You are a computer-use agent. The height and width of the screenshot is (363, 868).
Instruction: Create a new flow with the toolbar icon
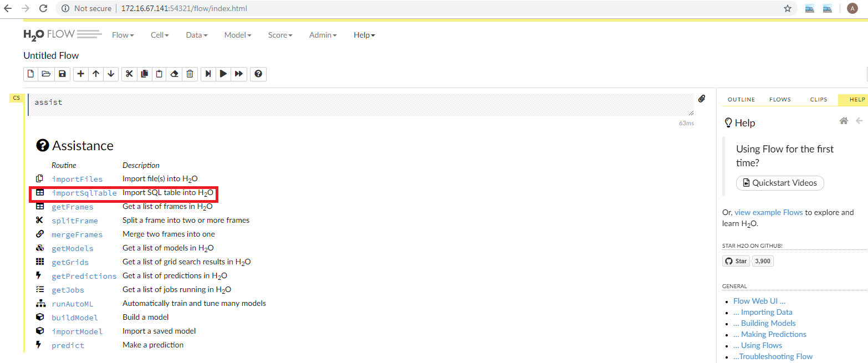click(x=31, y=74)
